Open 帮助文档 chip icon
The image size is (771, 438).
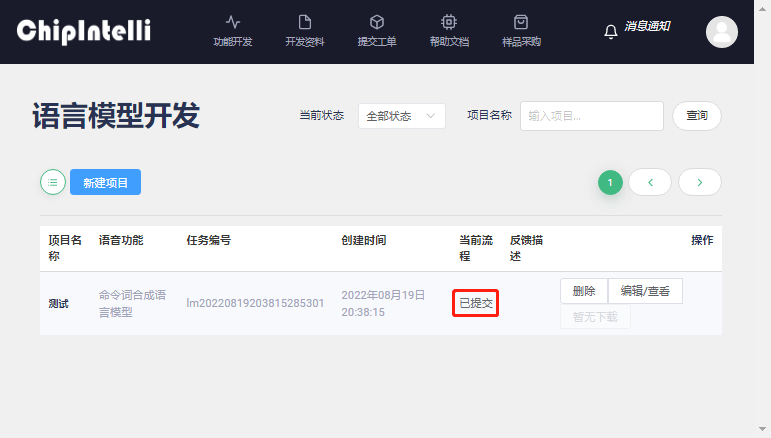pyautogui.click(x=449, y=22)
